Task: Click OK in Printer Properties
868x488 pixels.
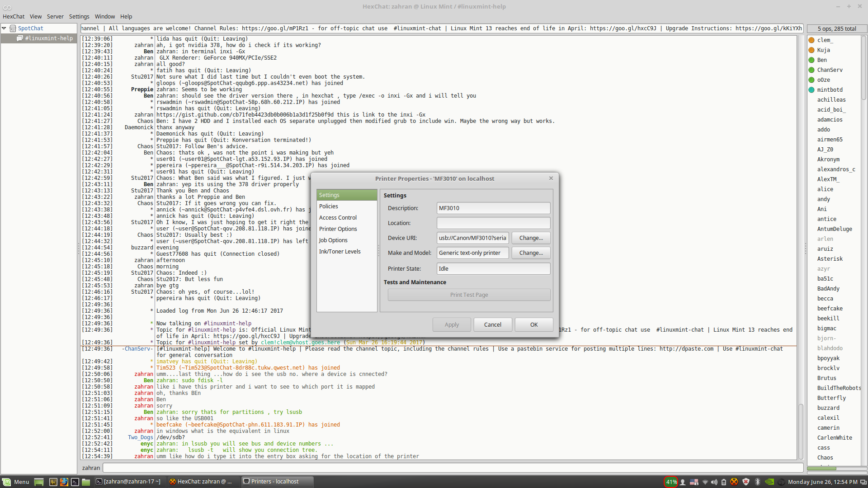Action: tap(534, 325)
